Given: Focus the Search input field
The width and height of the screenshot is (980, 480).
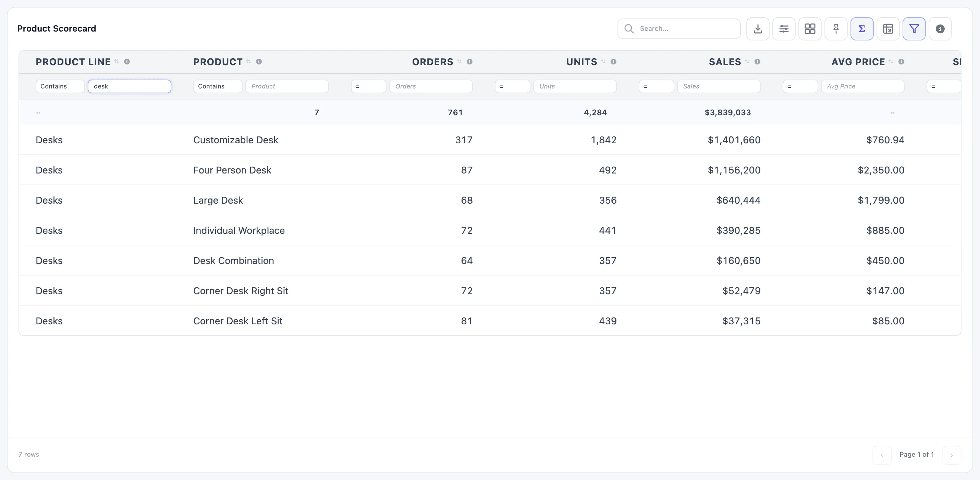Looking at the screenshot, I should tap(679, 28).
